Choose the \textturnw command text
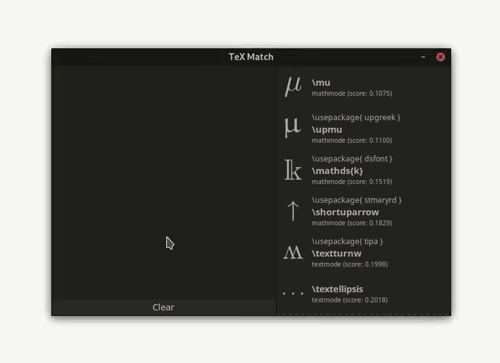 336,254
